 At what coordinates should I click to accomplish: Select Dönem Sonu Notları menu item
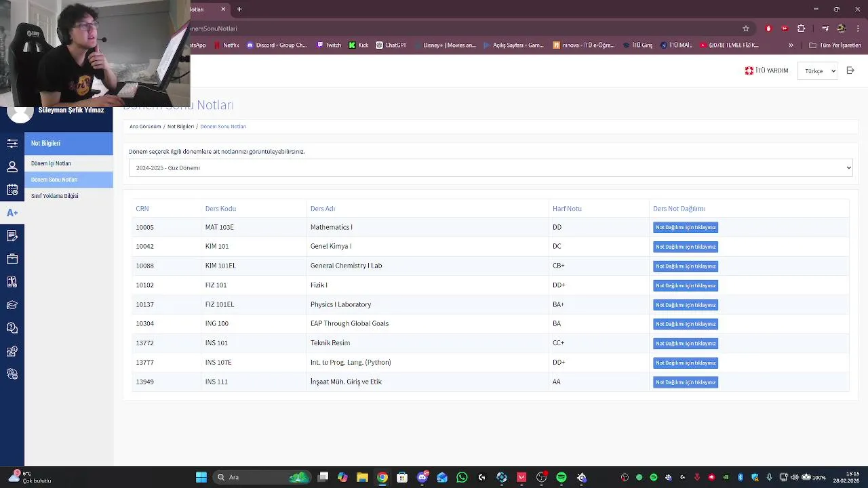[x=68, y=180]
